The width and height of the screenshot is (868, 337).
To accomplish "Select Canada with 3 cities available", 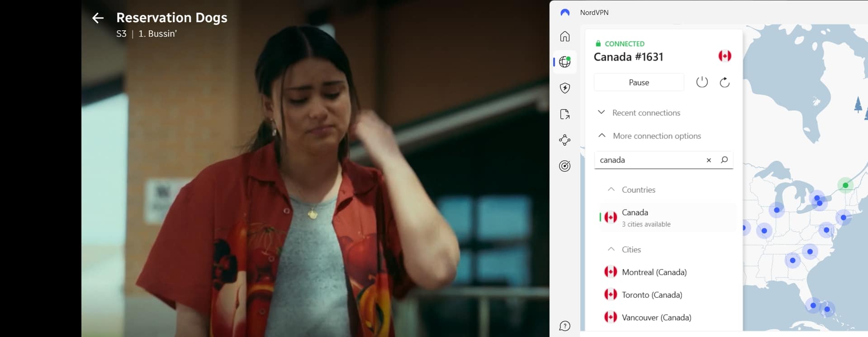I will click(668, 218).
